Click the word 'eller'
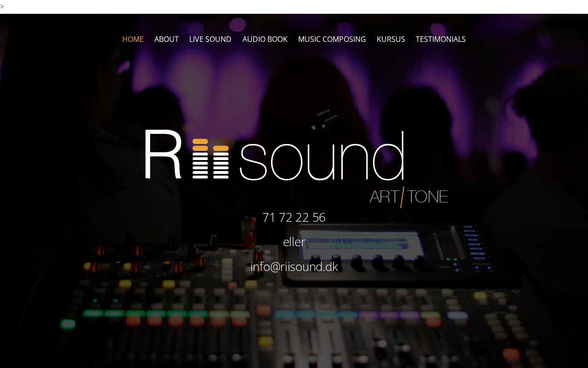The height and width of the screenshot is (368, 588). 294,242
